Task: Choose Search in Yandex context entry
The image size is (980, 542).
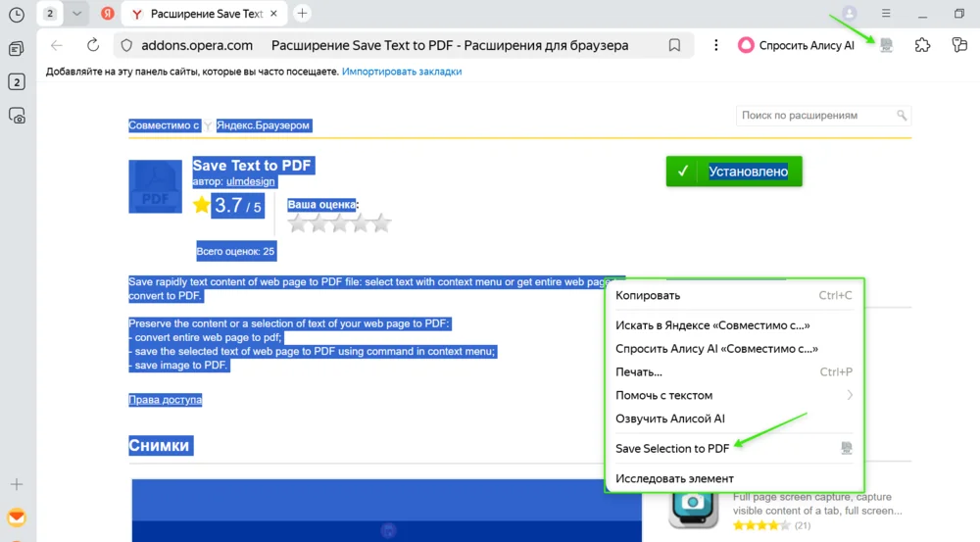Action: 734,325
